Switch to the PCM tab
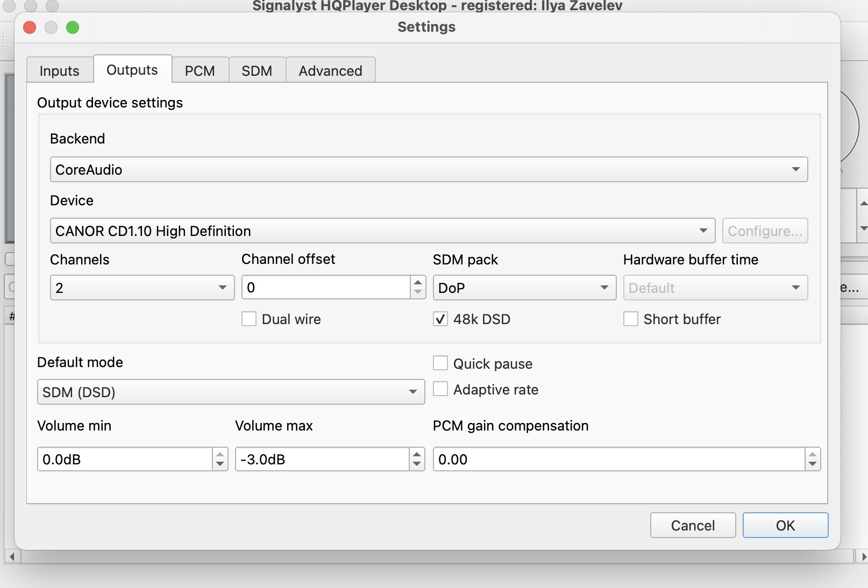Image resolution: width=868 pixels, height=588 pixels. coord(200,70)
